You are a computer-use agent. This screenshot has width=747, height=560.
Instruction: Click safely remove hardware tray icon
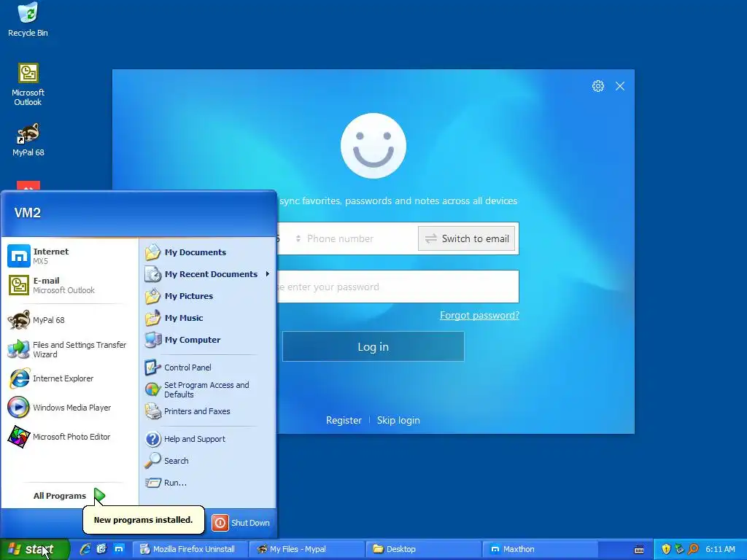pyautogui.click(x=679, y=549)
